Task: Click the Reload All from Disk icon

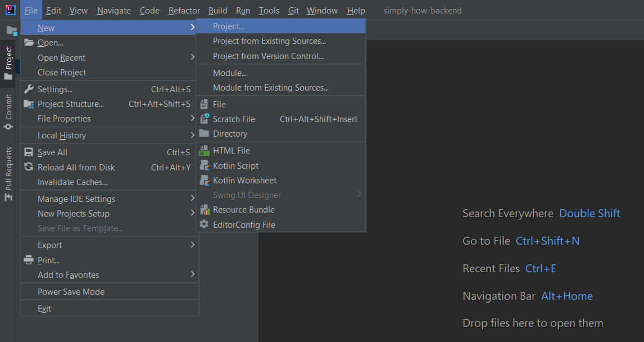Action: click(29, 167)
